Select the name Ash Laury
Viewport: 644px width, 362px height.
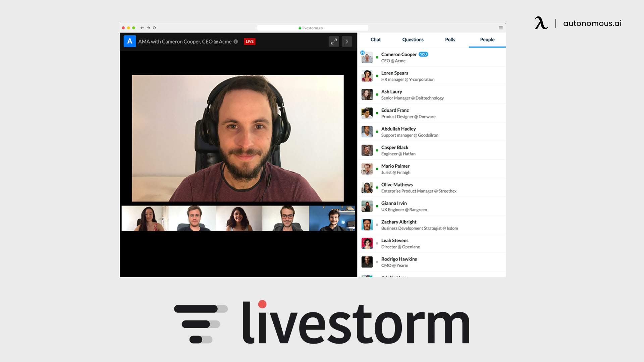[391, 92]
